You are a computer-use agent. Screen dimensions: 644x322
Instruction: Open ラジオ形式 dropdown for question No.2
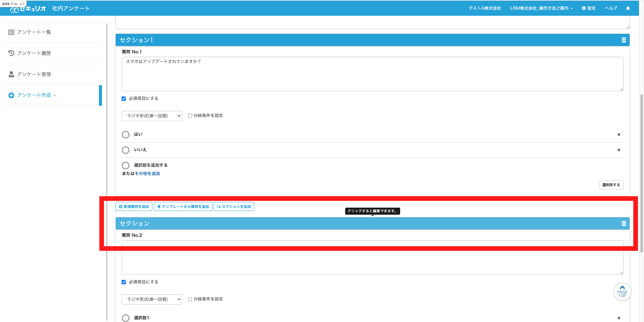coord(152,299)
